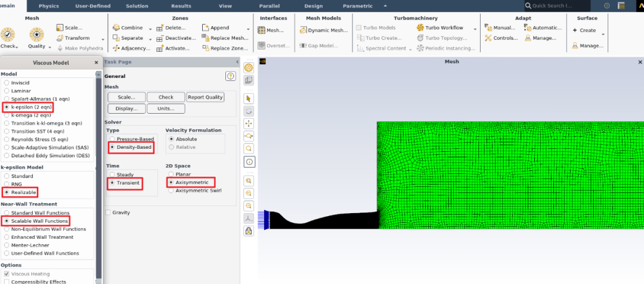Viewport: 644px width, 284px height.
Task: Expand the Surface Create dropdown arrow
Action: click(x=603, y=35)
